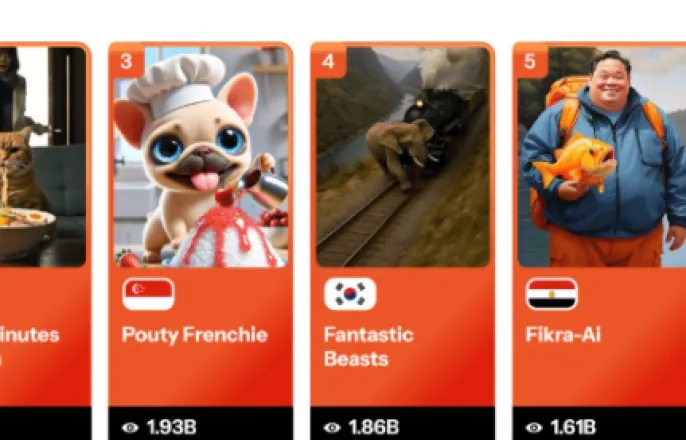Click the 1.86B view count

(374, 427)
